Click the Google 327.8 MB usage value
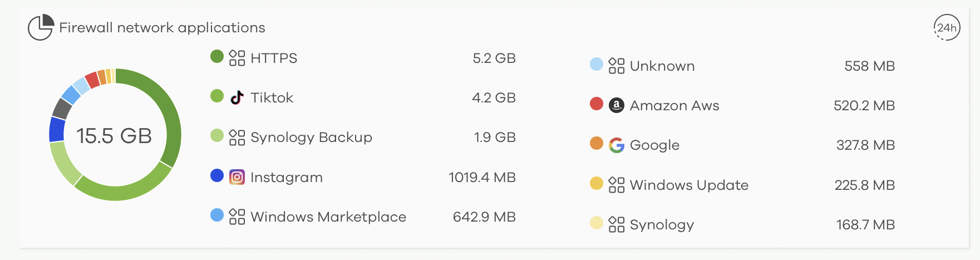980x260 pixels. [866, 145]
